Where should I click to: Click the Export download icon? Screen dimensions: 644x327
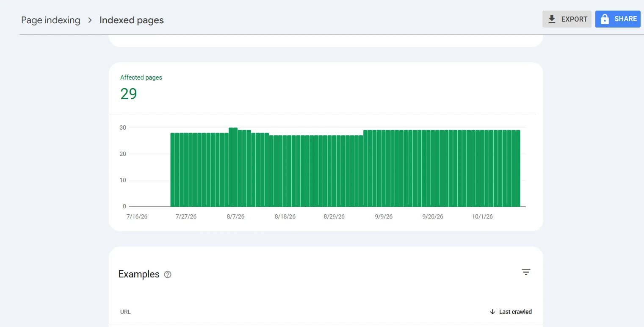coord(552,19)
